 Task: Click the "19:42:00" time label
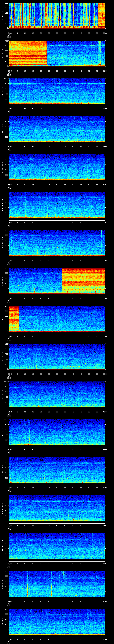pos(9,525)
